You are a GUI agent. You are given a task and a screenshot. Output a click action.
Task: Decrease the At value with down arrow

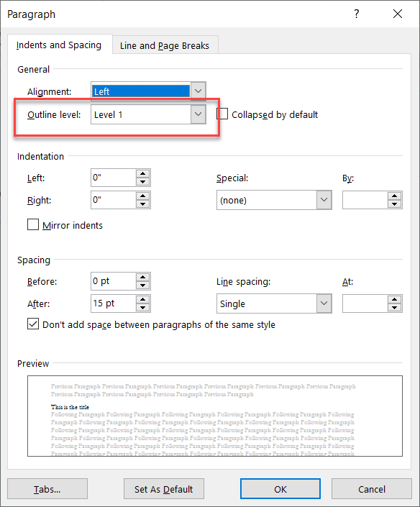pyautogui.click(x=394, y=308)
